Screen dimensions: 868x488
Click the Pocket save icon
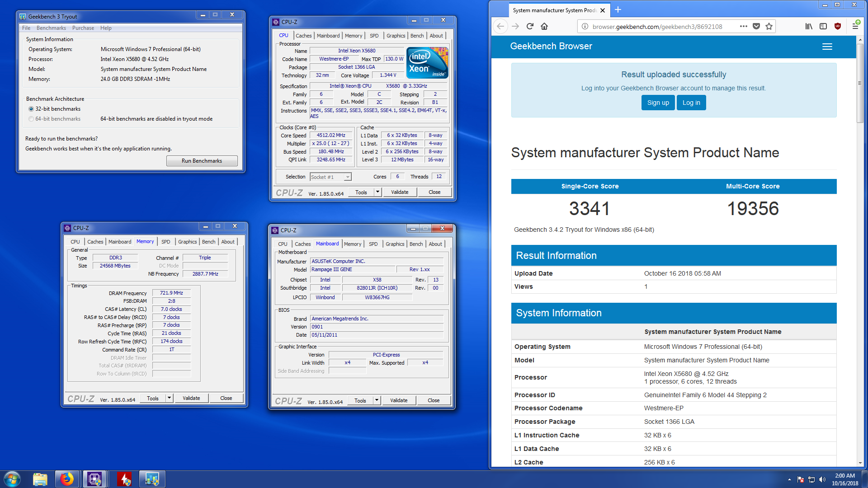pyautogui.click(x=756, y=26)
